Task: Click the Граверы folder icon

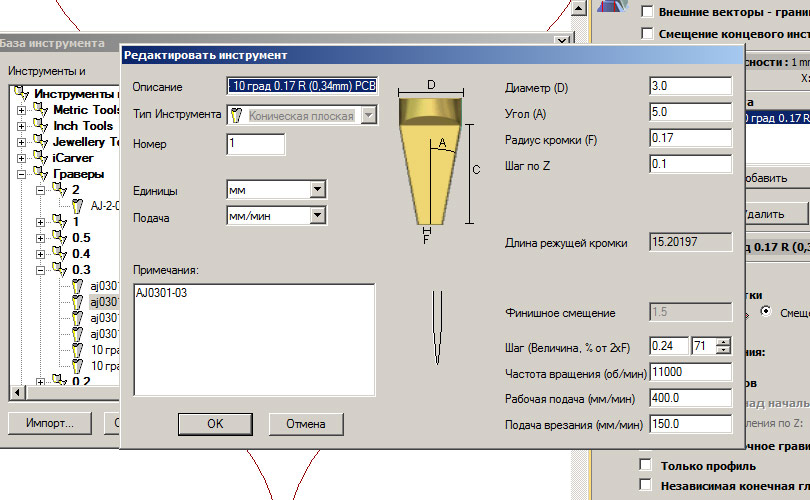Action: coord(40,174)
